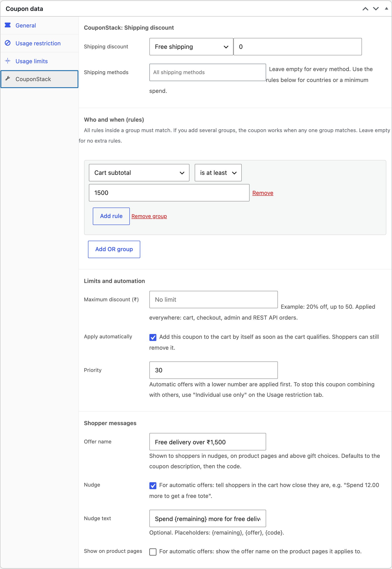Click the 'Show on product pages' label
The image size is (392, 569).
tap(113, 551)
